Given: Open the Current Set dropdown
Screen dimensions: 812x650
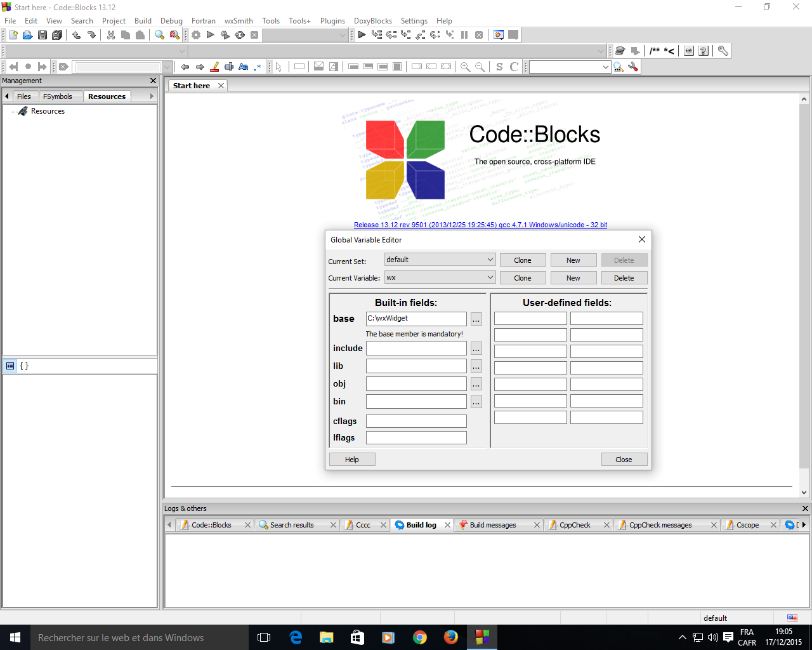Looking at the screenshot, I should pyautogui.click(x=440, y=260).
